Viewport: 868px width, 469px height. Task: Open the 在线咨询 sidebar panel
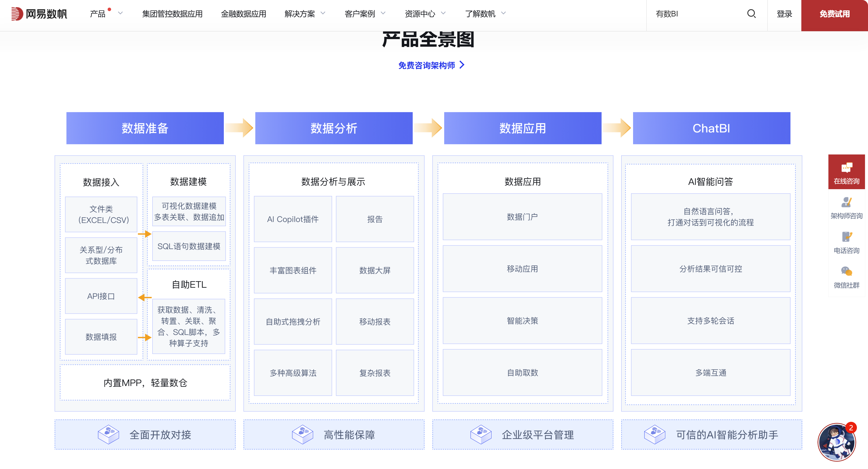[846, 172]
